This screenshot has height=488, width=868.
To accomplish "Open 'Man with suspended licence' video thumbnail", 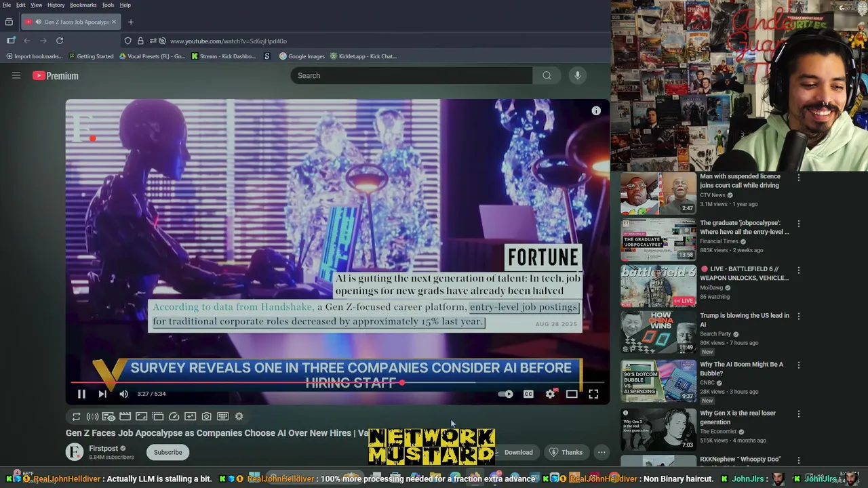I will click(658, 194).
